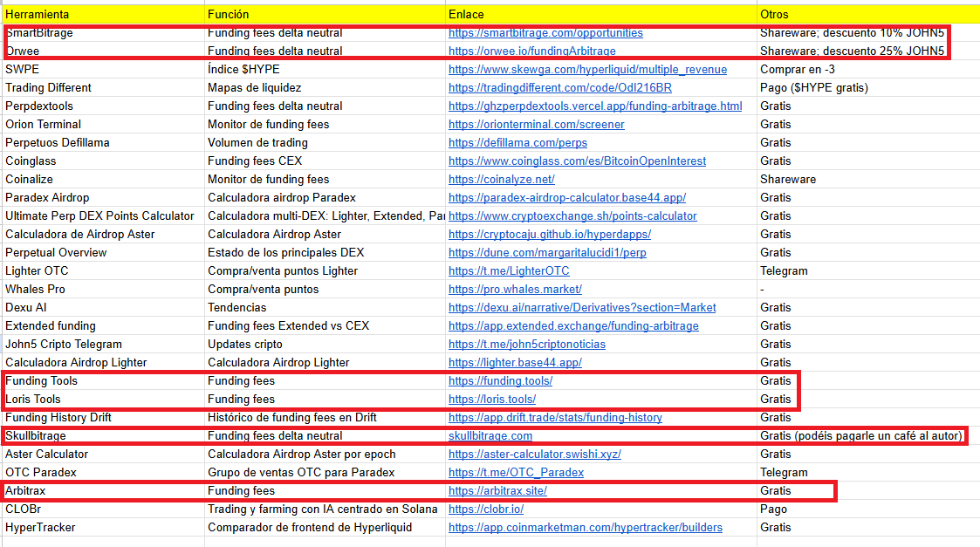Open the ghzperpdextools funding-arbitrage link
Screen dimensions: 980x547
coord(595,106)
